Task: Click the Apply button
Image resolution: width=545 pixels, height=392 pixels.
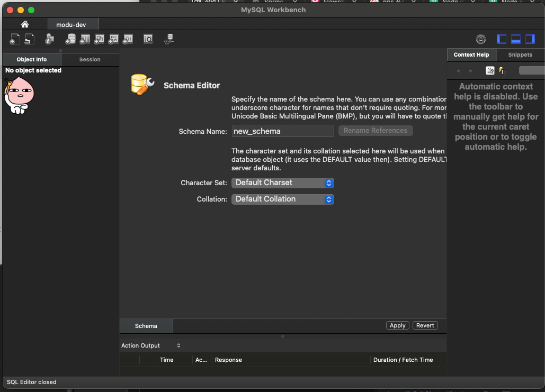Action: tap(397, 325)
